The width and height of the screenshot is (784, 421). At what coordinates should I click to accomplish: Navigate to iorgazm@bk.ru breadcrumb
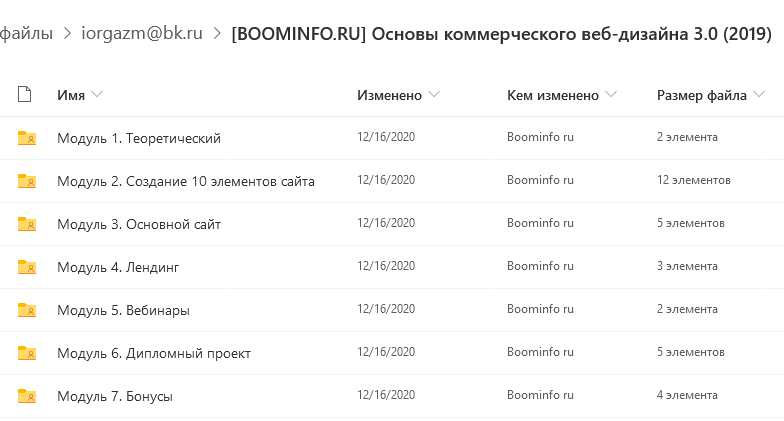pos(142,34)
